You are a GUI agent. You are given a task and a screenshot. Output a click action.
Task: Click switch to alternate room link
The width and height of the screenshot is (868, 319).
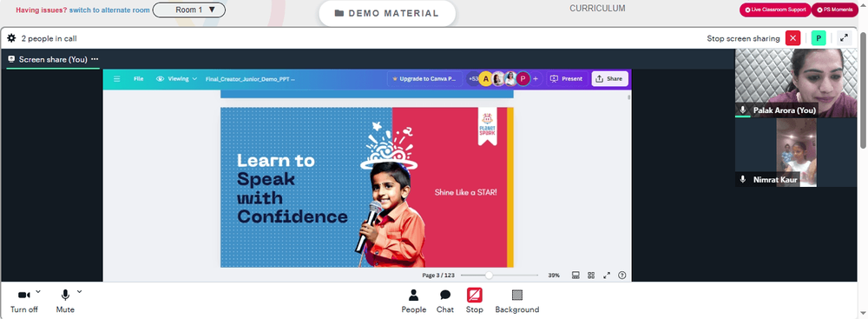(x=109, y=10)
